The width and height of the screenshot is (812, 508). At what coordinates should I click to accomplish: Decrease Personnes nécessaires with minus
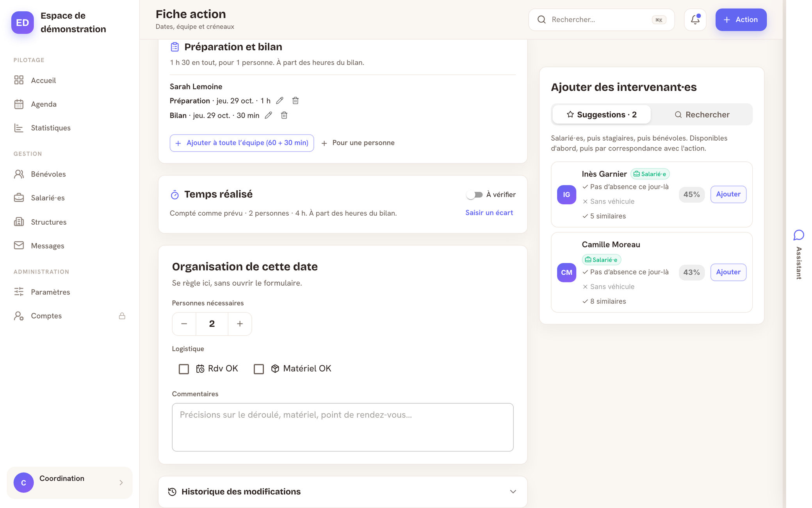tap(184, 324)
